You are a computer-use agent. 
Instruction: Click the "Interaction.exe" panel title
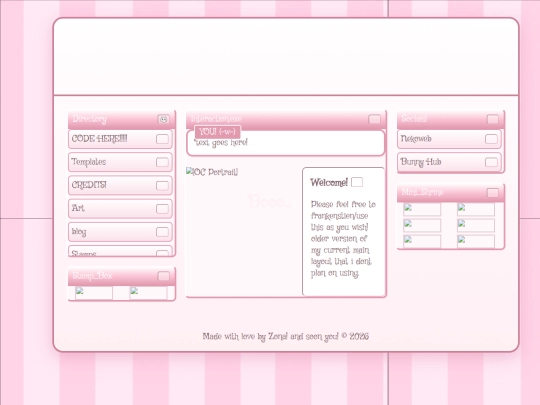216,119
